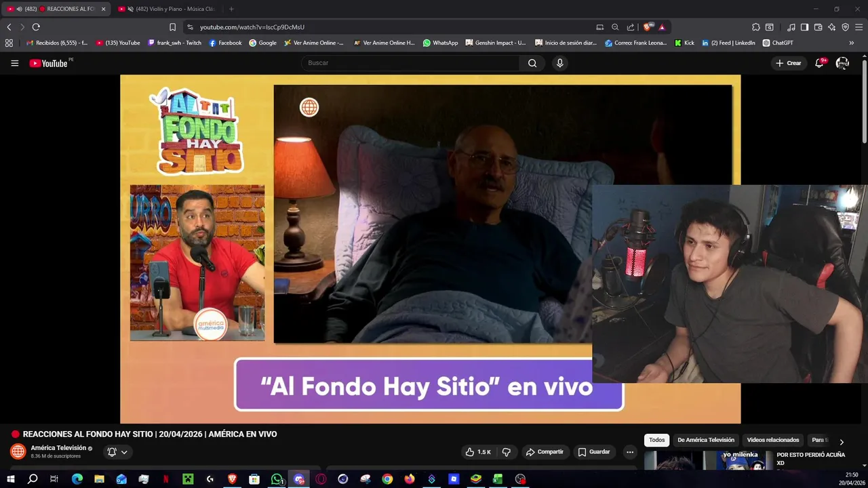Select De América Televisión filter chip

tap(706, 440)
